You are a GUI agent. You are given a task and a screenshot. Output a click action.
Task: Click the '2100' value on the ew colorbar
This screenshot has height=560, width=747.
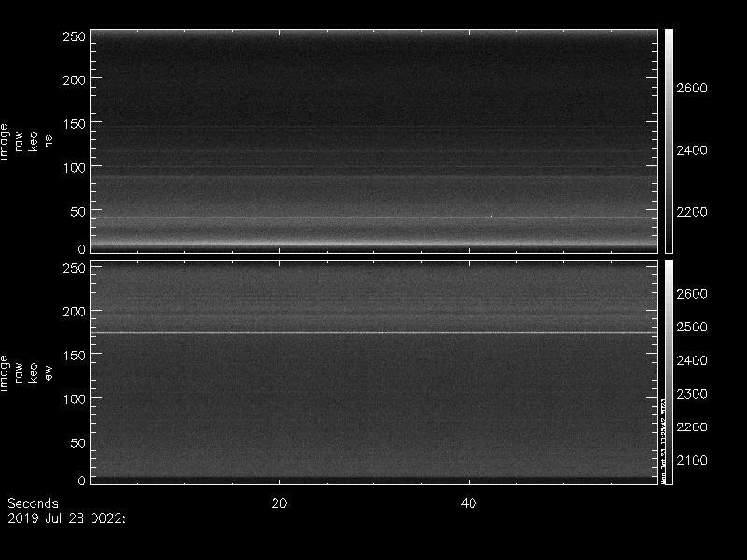pyautogui.click(x=692, y=460)
